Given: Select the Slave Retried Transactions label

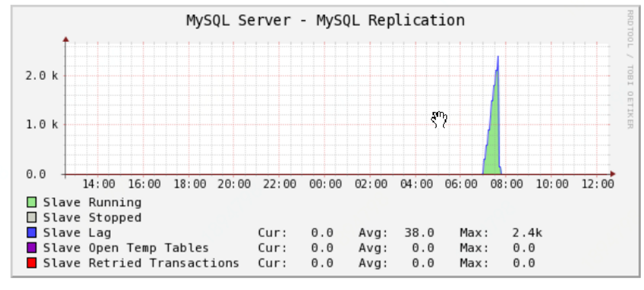Looking at the screenshot, I should (141, 263).
